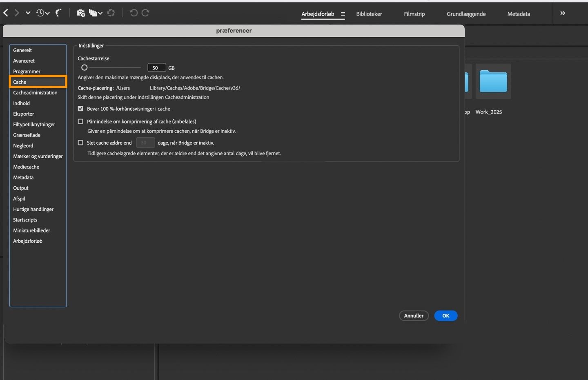Viewport: 588px width, 380px height.
Task: Click the Go forward arrow in toolbar
Action: point(17,13)
